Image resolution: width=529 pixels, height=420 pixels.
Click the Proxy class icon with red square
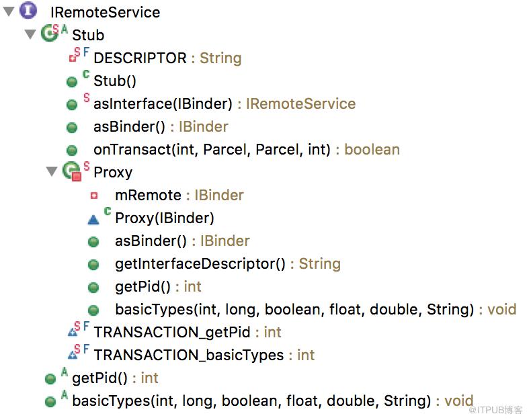pos(72,171)
